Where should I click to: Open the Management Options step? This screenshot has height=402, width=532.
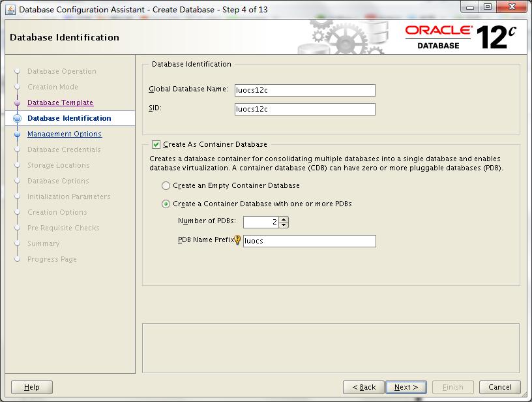[65, 134]
